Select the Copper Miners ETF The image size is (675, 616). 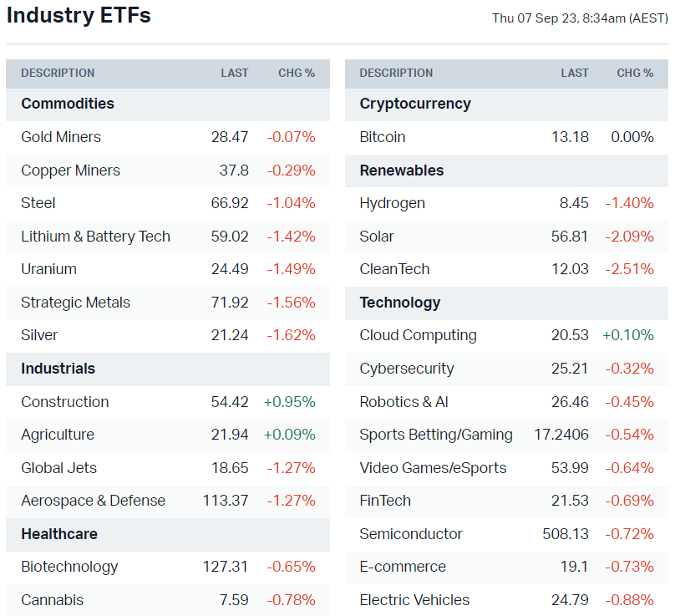pos(70,171)
